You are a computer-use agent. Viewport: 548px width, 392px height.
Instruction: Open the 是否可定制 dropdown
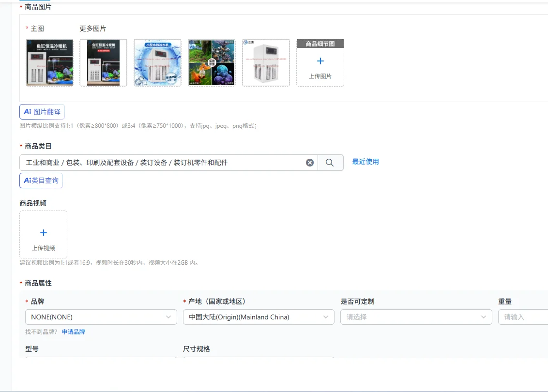click(x=416, y=317)
